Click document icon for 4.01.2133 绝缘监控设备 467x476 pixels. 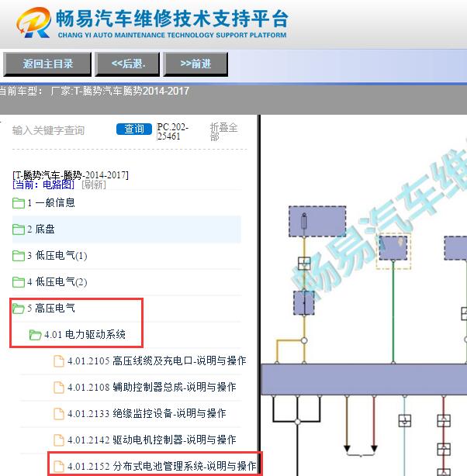59,414
